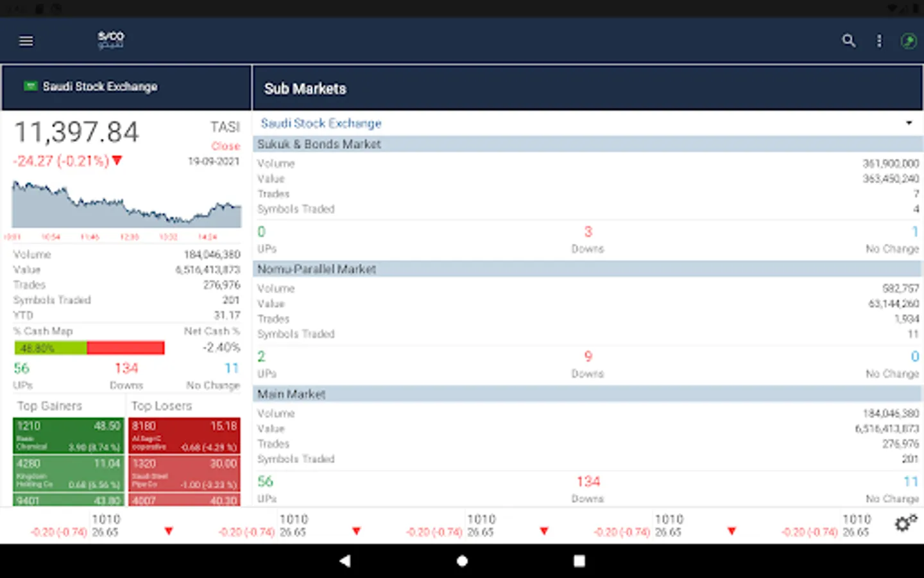The height and width of the screenshot is (578, 924).
Task: Tap the app logo in header
Action: click(x=110, y=40)
